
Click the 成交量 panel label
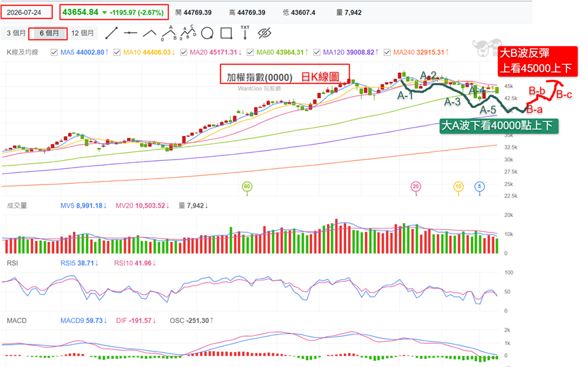point(17,205)
